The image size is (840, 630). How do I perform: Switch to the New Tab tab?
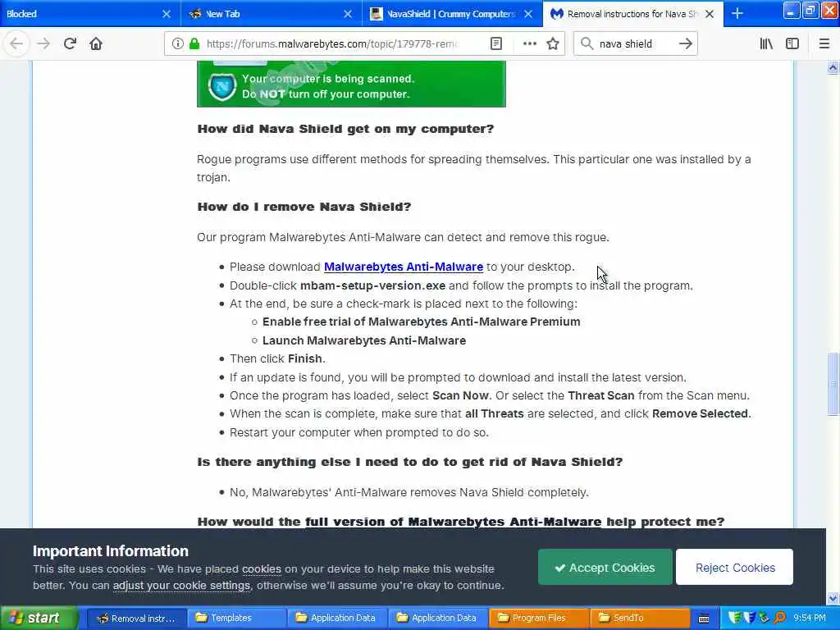click(x=271, y=14)
